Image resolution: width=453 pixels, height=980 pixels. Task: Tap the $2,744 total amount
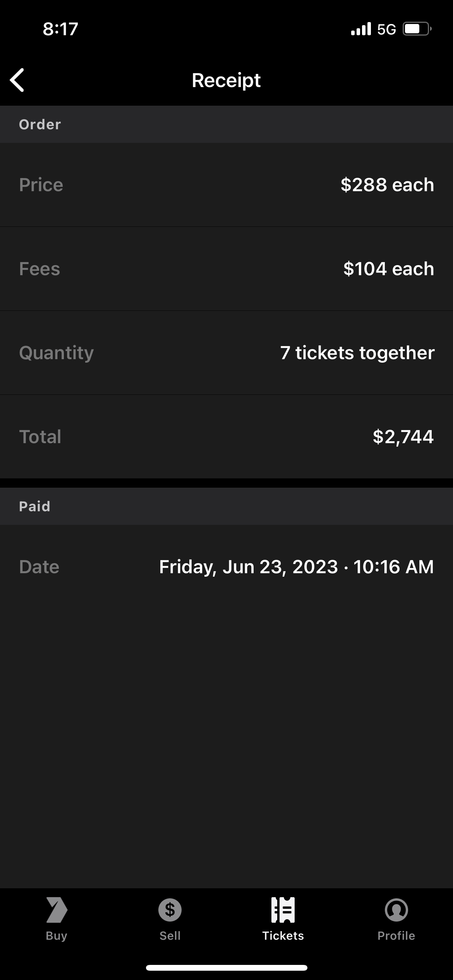[x=403, y=437]
